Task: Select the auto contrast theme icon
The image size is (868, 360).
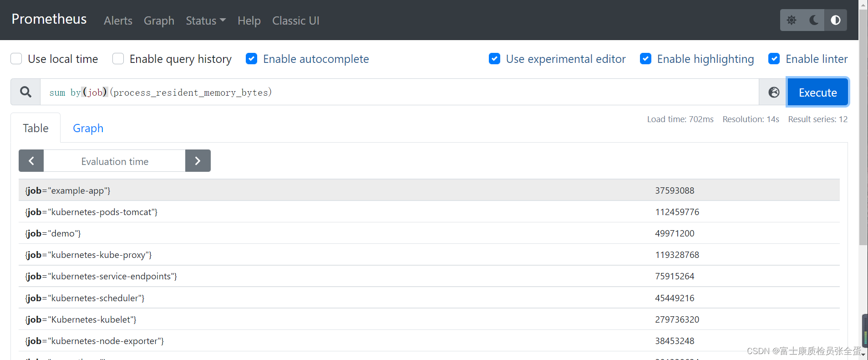Action: (x=836, y=20)
